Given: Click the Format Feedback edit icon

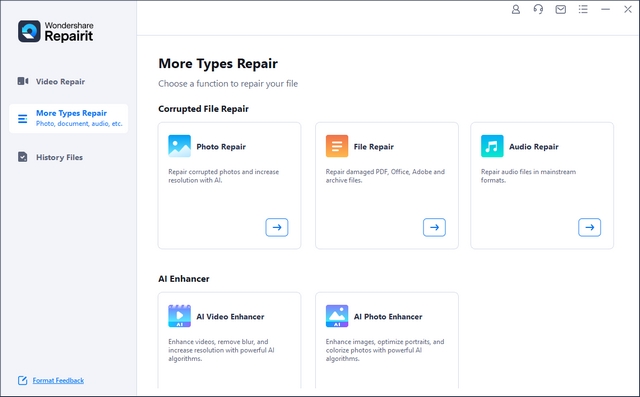Looking at the screenshot, I should pos(22,380).
